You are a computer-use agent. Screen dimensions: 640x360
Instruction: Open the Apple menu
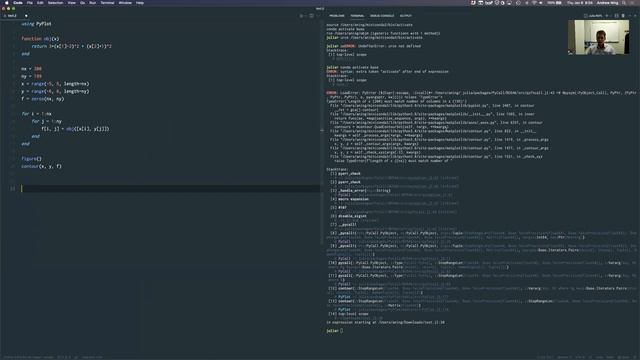[x=7, y=2]
